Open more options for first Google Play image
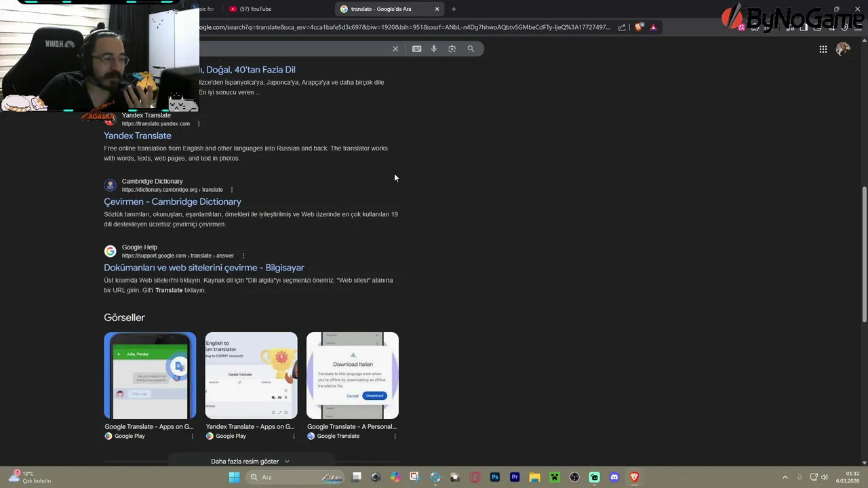Screen dimensions: 868x488 click(x=192, y=436)
